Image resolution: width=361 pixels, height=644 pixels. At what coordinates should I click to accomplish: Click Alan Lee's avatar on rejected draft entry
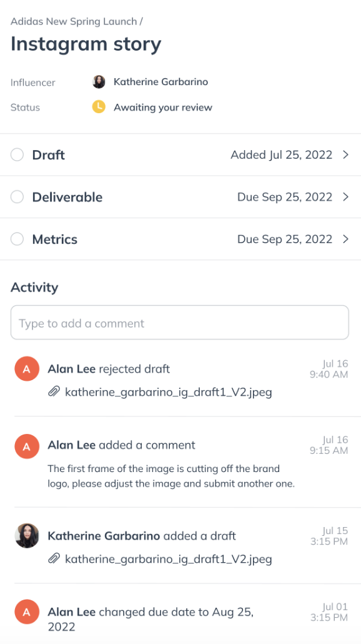point(27,369)
